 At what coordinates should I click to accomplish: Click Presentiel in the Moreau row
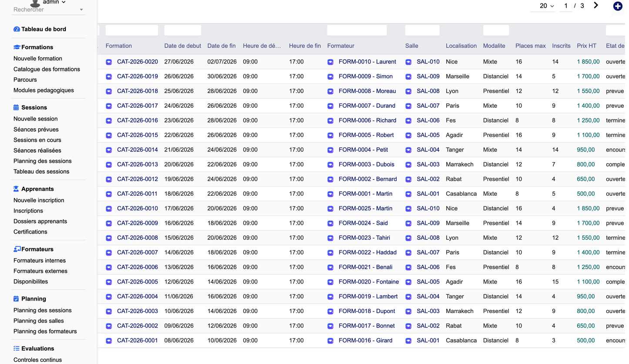tap(496, 91)
